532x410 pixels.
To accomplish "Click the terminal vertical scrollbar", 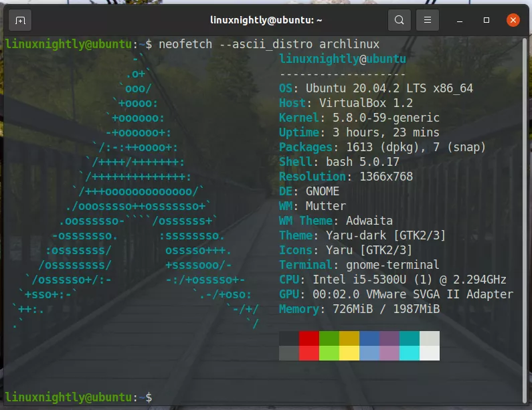I will (x=526, y=220).
